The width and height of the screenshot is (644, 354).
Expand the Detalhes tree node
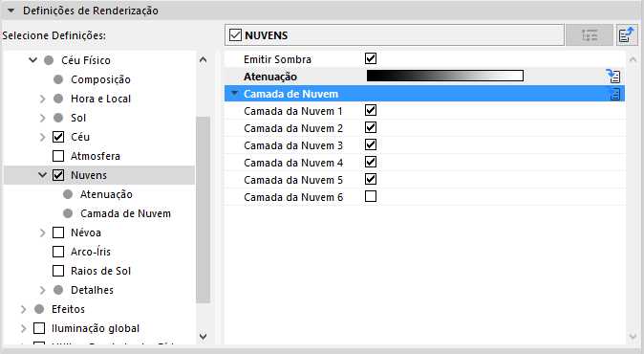(43, 290)
